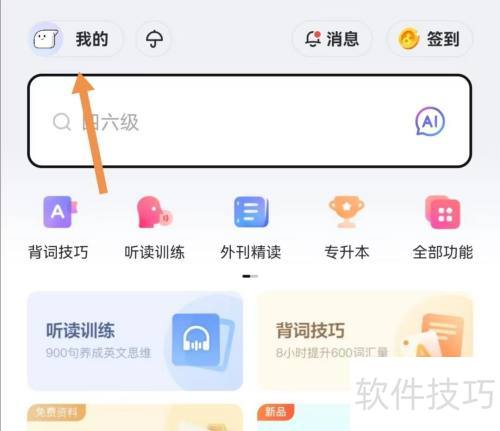Open the 背词技巧 orange card
Image resolution: width=500 pixels, height=431 pixels.
365,341
